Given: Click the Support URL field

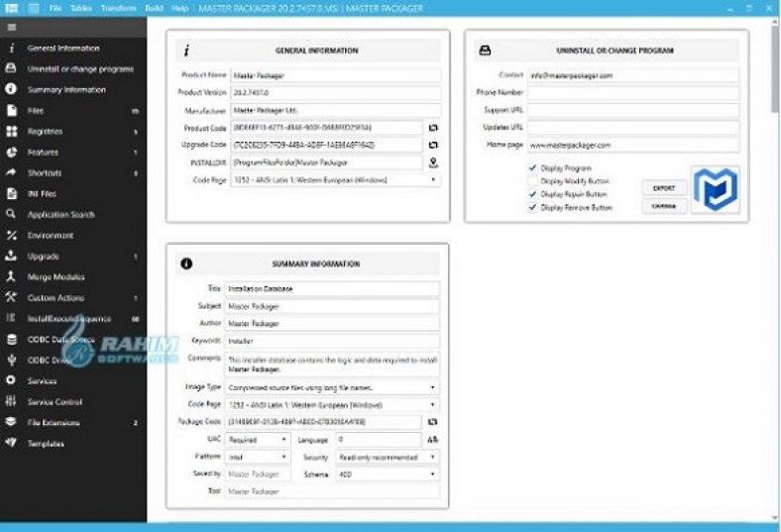Looking at the screenshot, I should pyautogui.click(x=633, y=110).
